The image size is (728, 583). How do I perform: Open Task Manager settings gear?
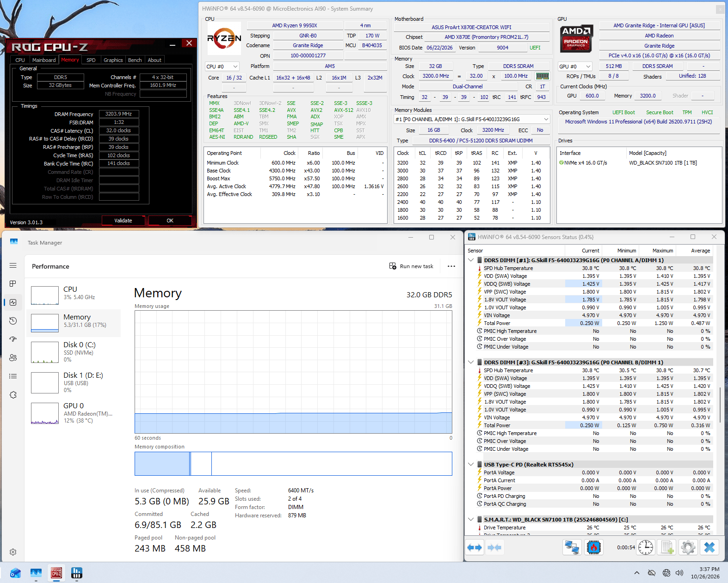[13, 552]
